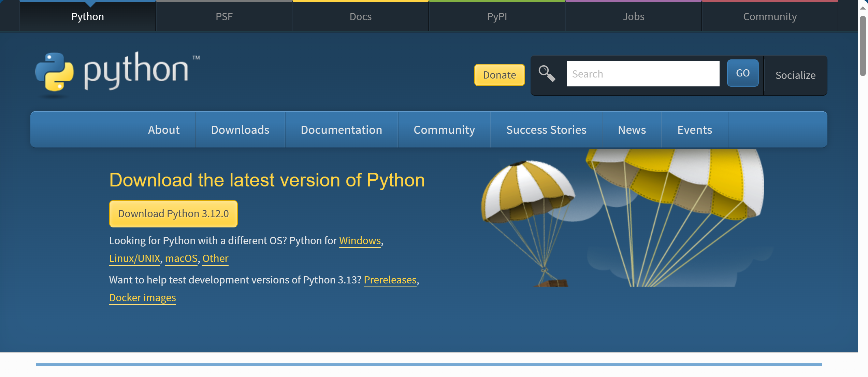Viewport: 868px width, 377px height.
Task: Focus the Search text field
Action: pos(643,74)
